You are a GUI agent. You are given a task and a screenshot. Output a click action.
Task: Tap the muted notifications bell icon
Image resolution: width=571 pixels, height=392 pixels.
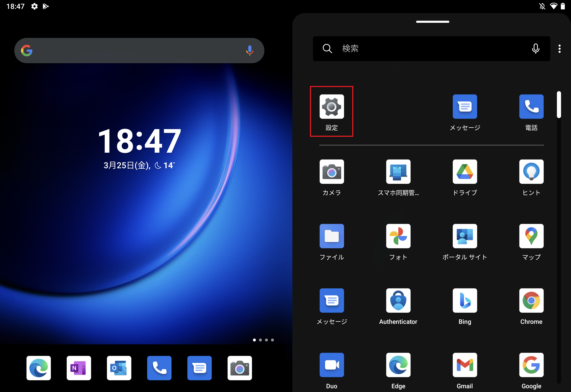pyautogui.click(x=542, y=6)
